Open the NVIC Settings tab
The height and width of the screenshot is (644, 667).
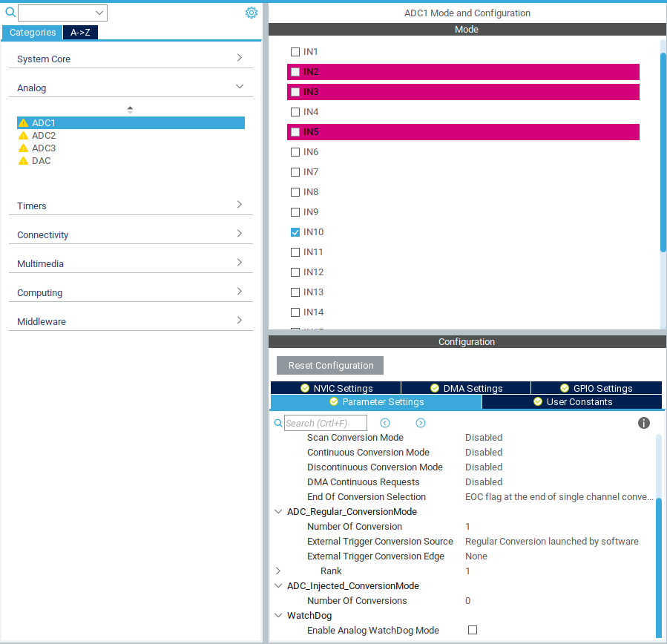pyautogui.click(x=335, y=388)
